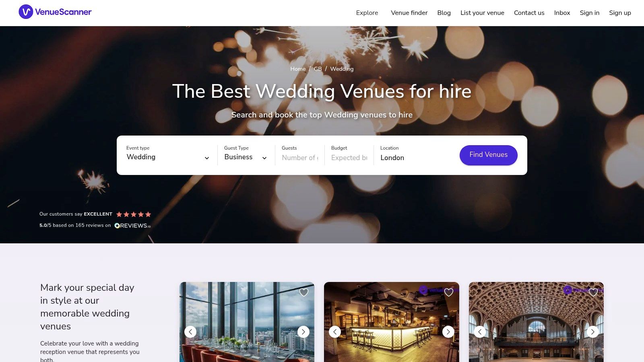The height and width of the screenshot is (362, 644).
Task: Go to next image on bar venue card
Action: [448, 332]
